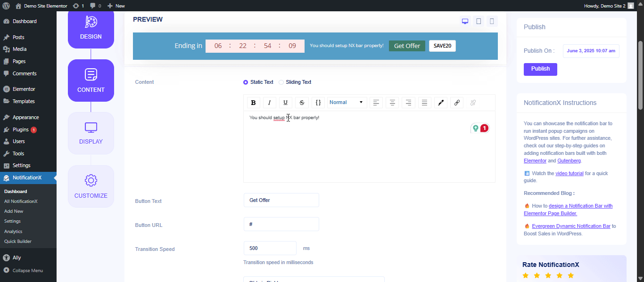
Task: Toggle underline formatting in editor
Action: coord(286,103)
